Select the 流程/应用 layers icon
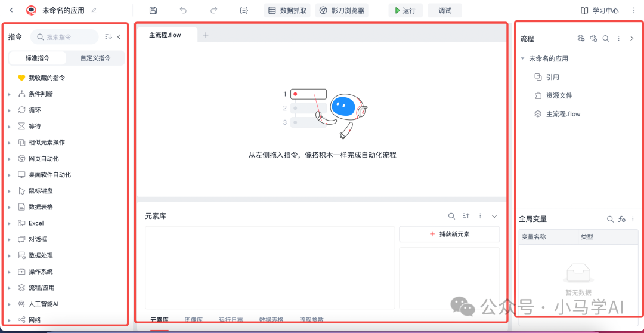The width and height of the screenshot is (644, 333). [22, 288]
